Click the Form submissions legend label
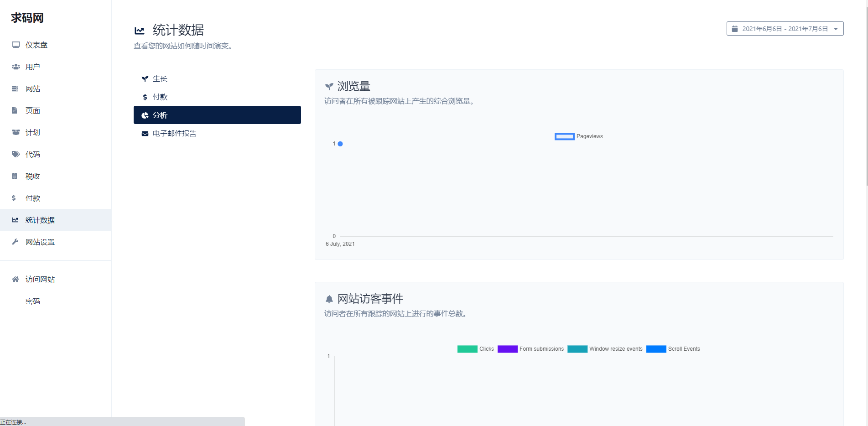This screenshot has height=426, width=868. click(x=541, y=349)
